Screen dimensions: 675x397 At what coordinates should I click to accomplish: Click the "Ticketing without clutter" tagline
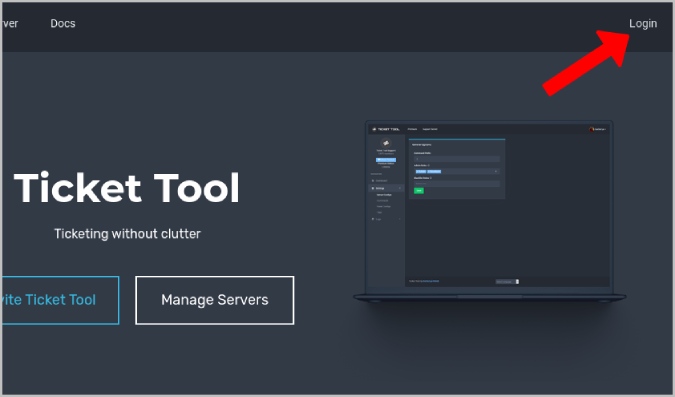coord(127,234)
